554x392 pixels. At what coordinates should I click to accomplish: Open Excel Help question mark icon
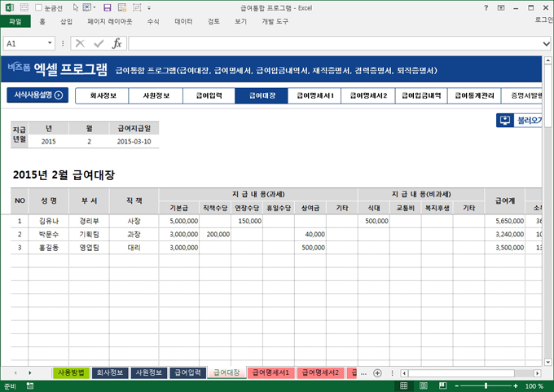487,7
